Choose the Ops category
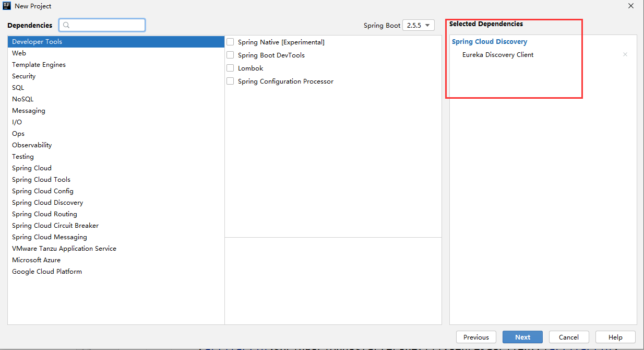644x350 pixels. [x=116, y=134]
